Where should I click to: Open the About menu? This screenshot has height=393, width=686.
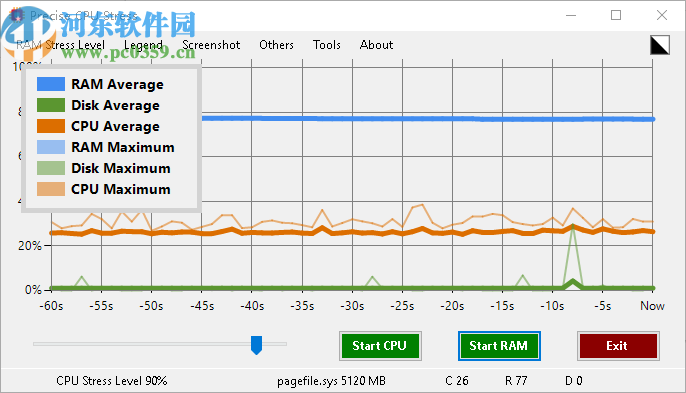(x=376, y=45)
